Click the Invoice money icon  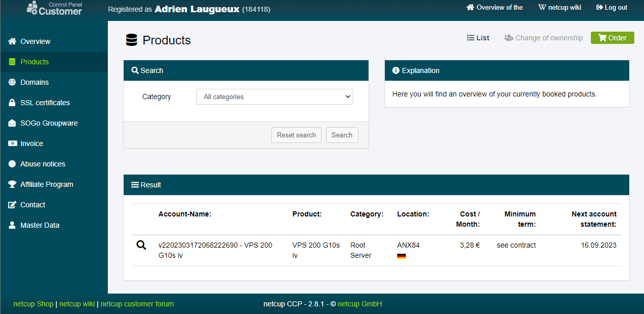point(12,143)
